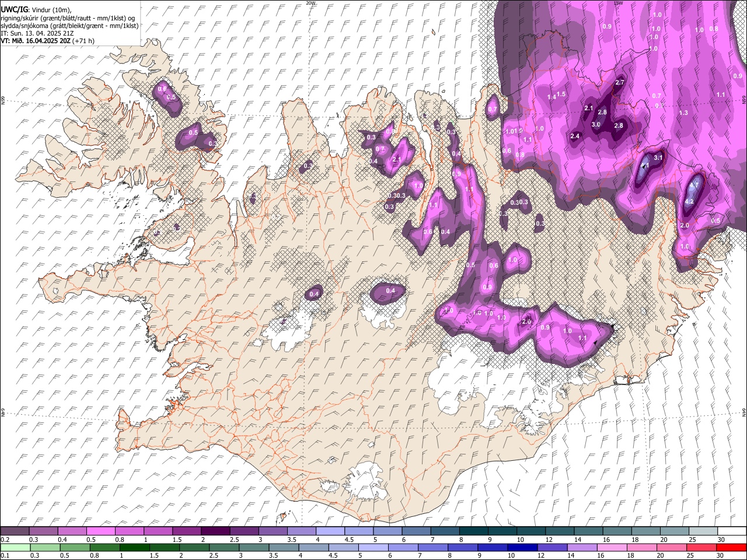Select the pale green 0.1 rain legend swatch
Image resolution: width=747 pixels, height=560 pixels.
click(x=15, y=547)
